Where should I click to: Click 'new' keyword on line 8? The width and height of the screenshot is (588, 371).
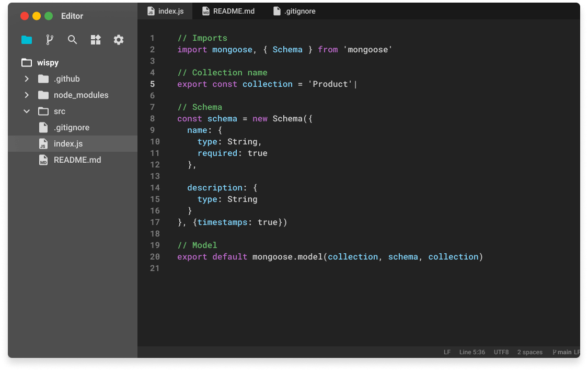click(x=260, y=119)
